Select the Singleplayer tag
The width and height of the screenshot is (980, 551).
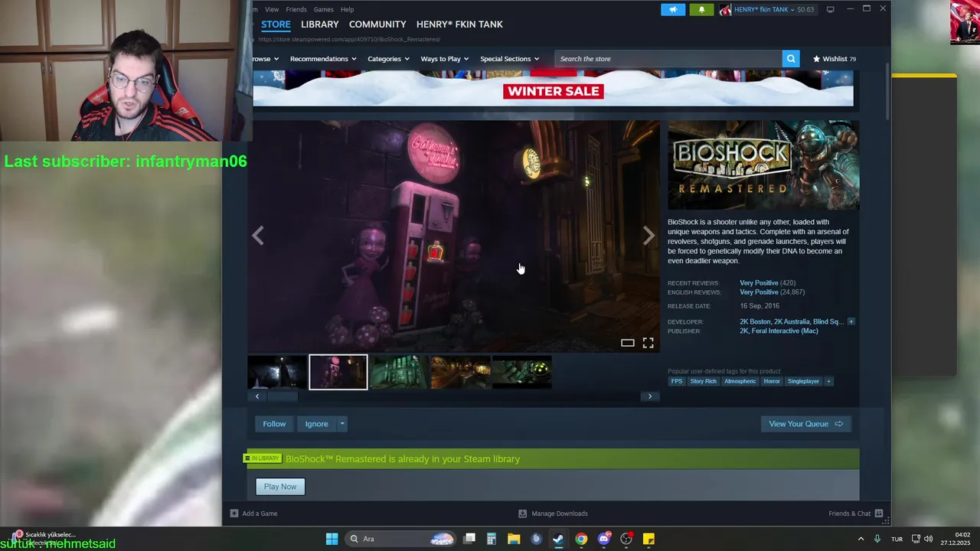tap(803, 381)
